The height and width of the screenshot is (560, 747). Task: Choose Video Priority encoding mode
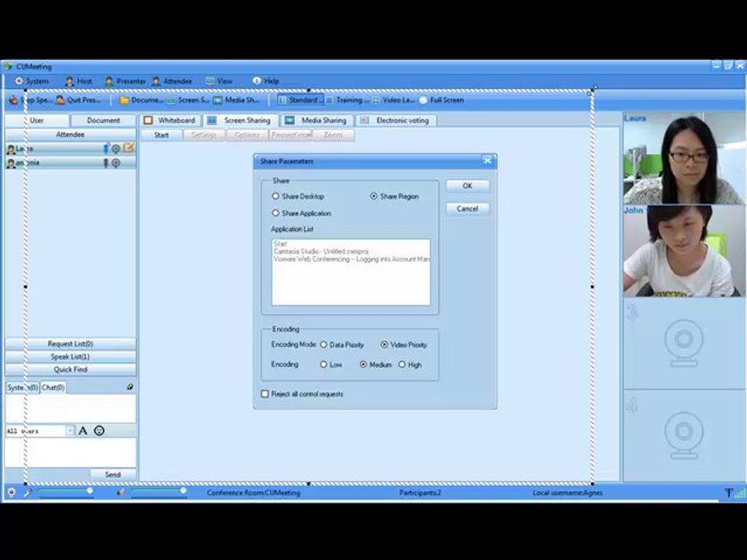(384, 345)
